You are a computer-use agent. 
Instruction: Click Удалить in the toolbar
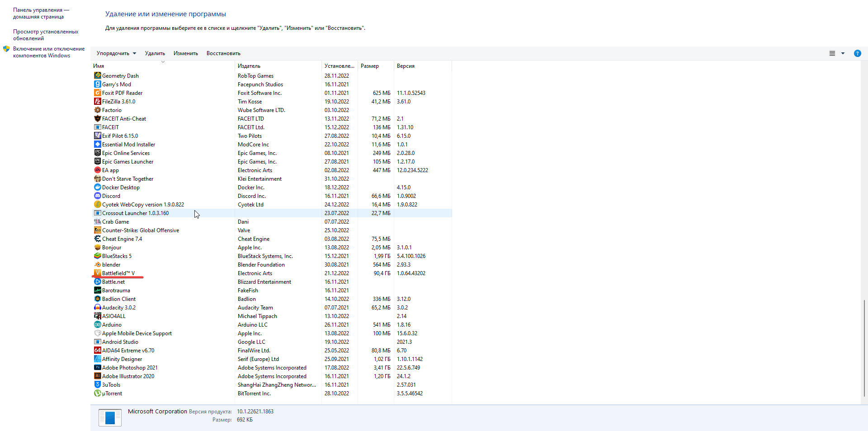[155, 53]
